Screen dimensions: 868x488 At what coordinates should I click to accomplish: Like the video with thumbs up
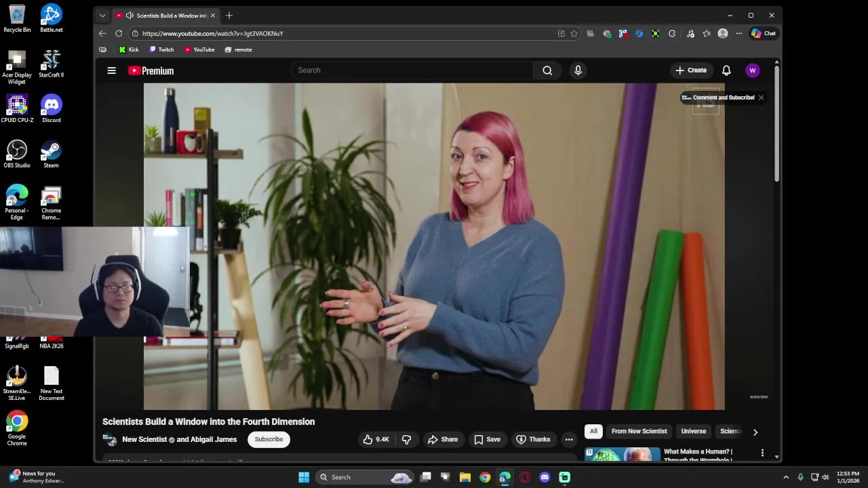pyautogui.click(x=376, y=439)
